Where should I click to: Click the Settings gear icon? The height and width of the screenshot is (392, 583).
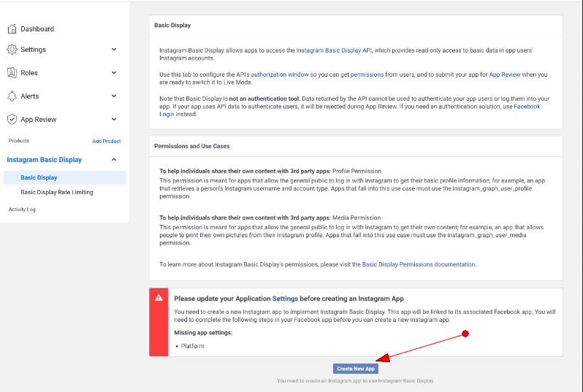coord(12,50)
